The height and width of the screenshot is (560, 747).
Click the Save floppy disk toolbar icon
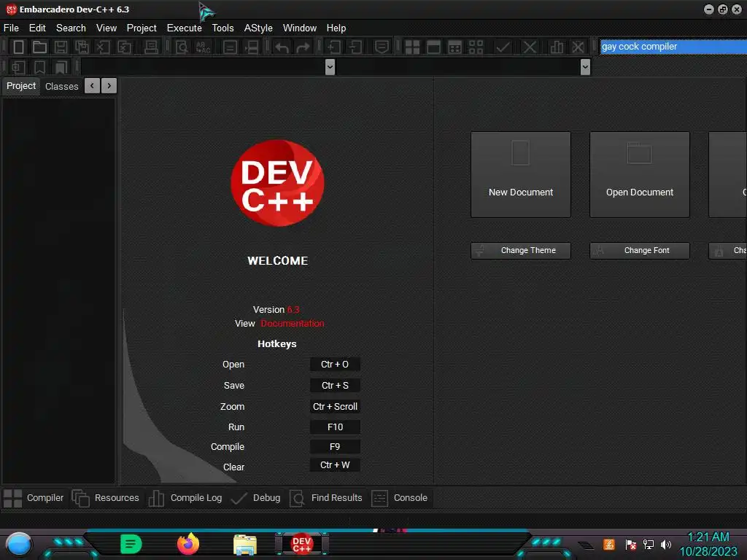pos(61,47)
